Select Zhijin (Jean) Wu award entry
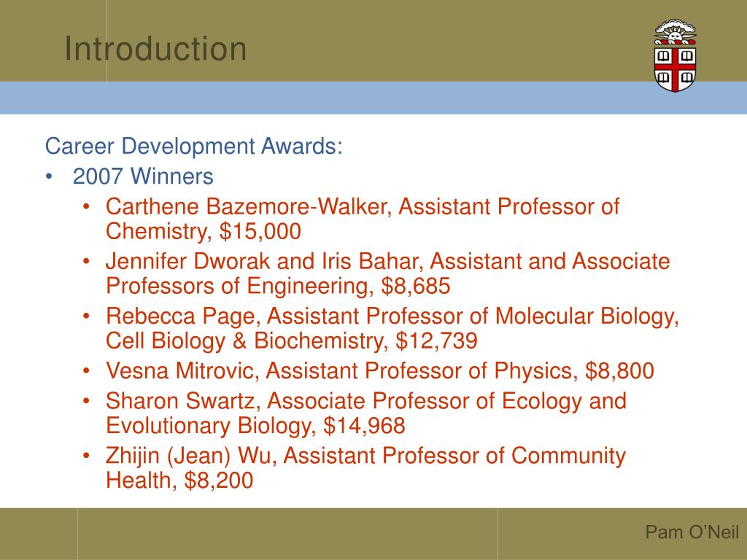The height and width of the screenshot is (560, 747). tap(365, 467)
